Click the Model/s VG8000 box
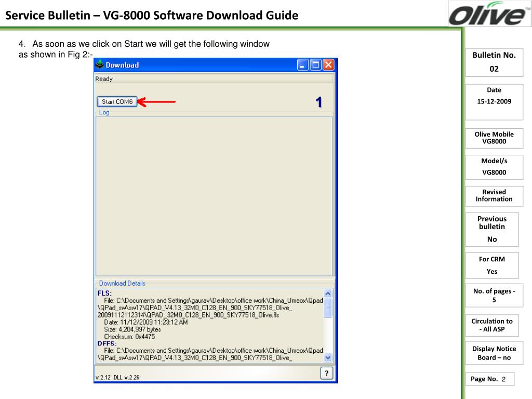Image resolution: width=532 pixels, height=399 pixels. pos(494,167)
